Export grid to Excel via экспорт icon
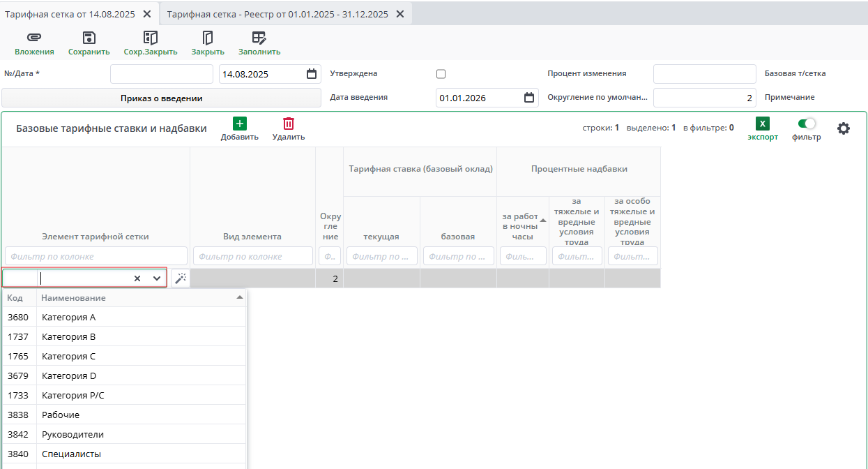The height and width of the screenshot is (469, 868). coord(763,124)
